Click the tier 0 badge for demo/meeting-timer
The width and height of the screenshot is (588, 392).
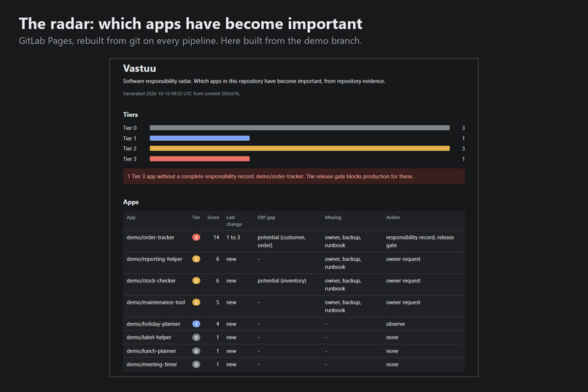196,364
